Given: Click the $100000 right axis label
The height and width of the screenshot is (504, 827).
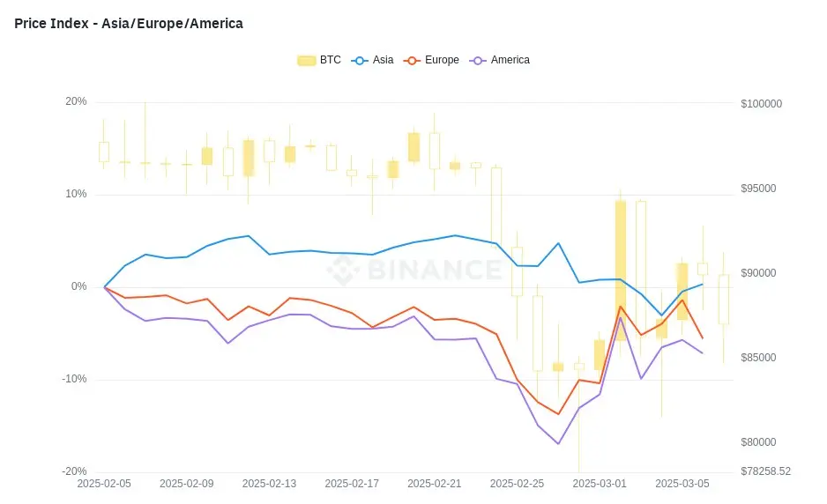Looking at the screenshot, I should 761,104.
